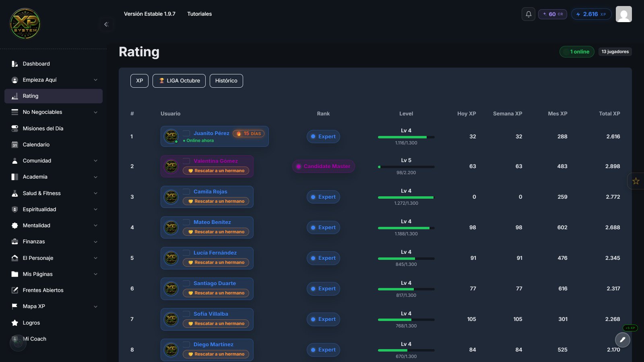Switch to the XP tab
The width and height of the screenshot is (644, 362).
pyautogui.click(x=139, y=80)
